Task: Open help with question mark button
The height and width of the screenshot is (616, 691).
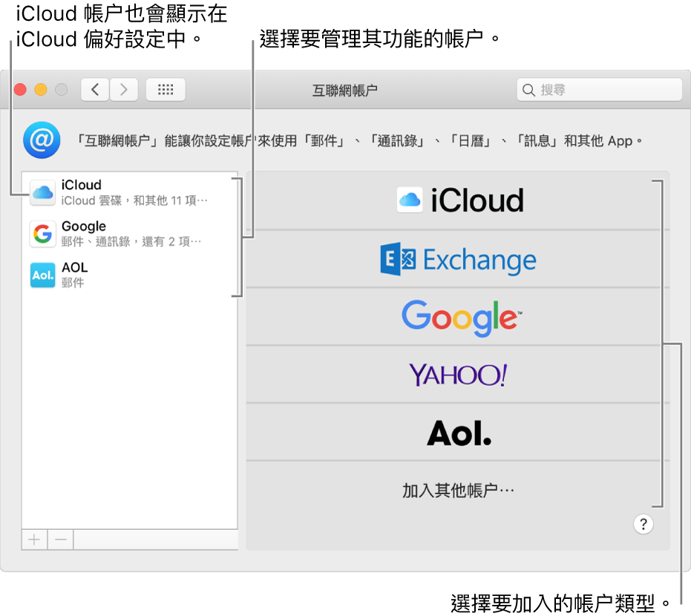Action: click(643, 525)
